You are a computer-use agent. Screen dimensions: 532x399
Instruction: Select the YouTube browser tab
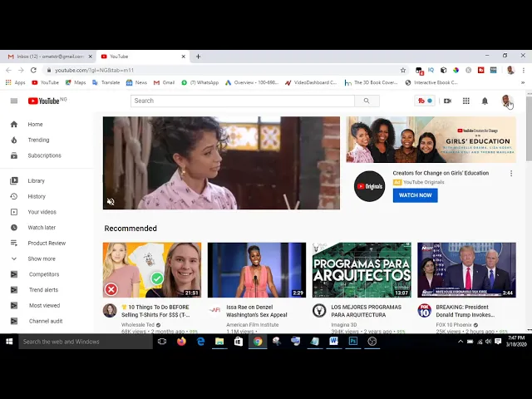[x=142, y=57]
